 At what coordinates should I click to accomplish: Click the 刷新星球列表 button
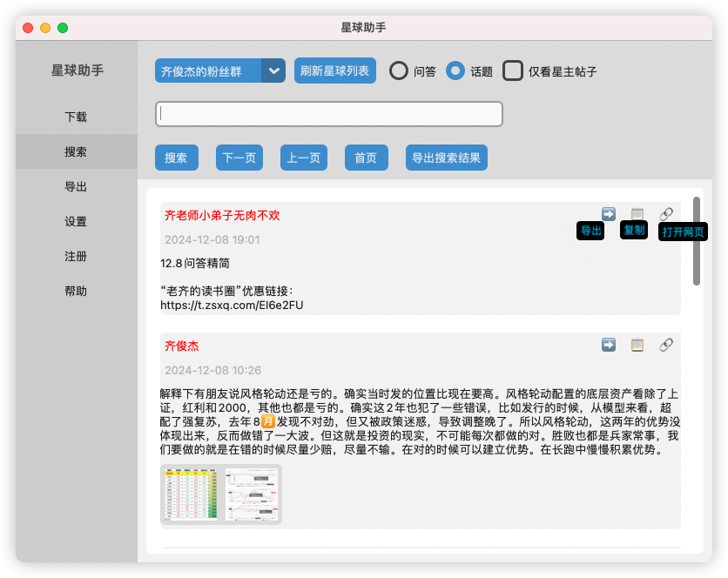[334, 71]
